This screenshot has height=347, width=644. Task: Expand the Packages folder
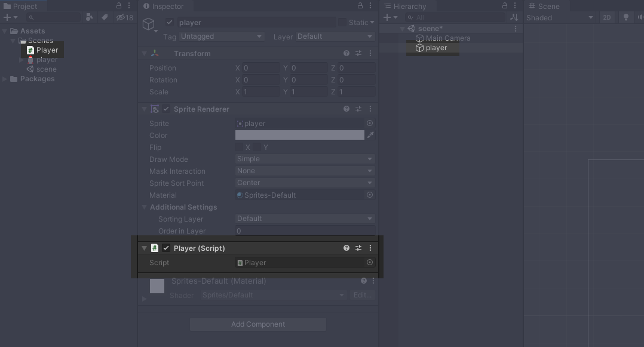point(5,79)
